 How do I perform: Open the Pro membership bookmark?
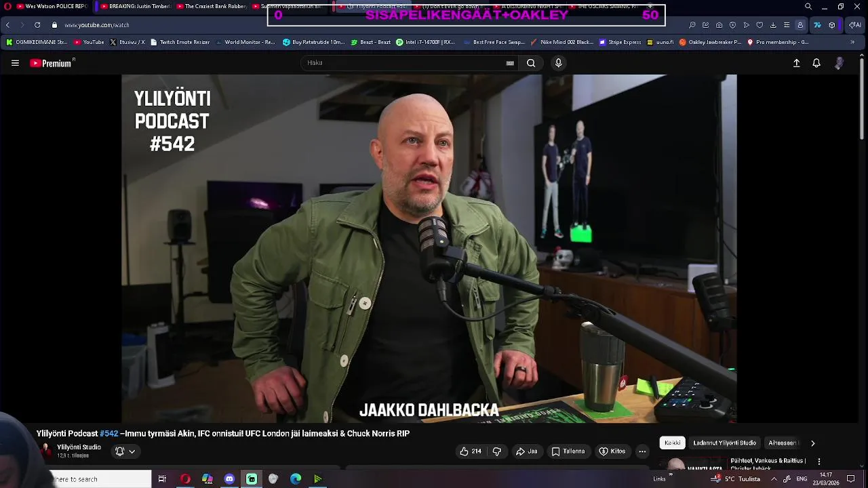pyautogui.click(x=778, y=42)
